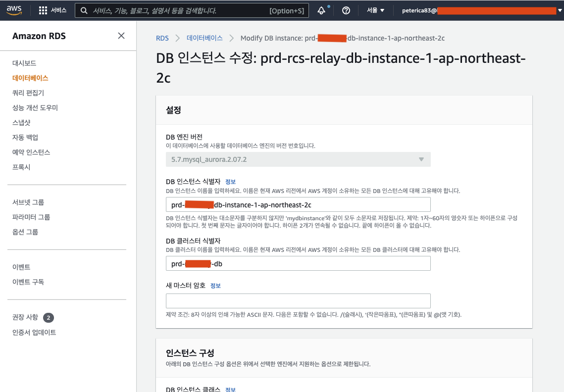The image size is (564, 392).
Task: Open 파라미터 그룹 in the sidebar
Action: point(31,217)
